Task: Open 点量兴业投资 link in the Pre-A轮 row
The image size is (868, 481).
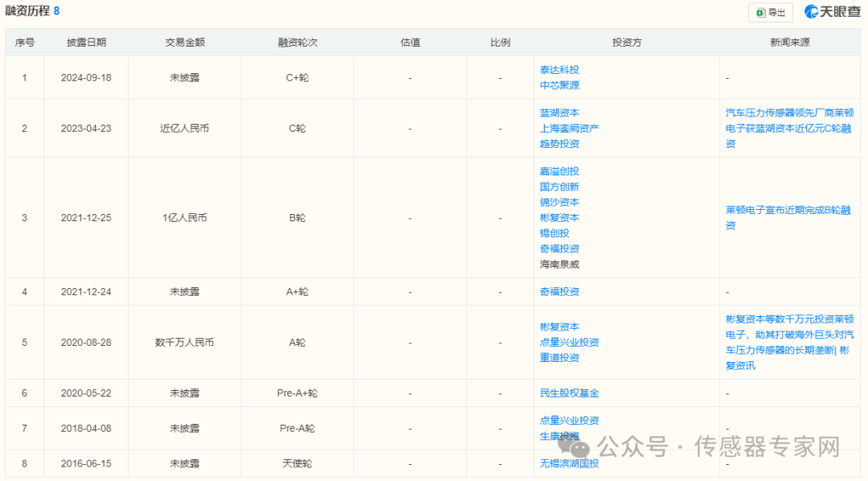Action: (x=569, y=421)
